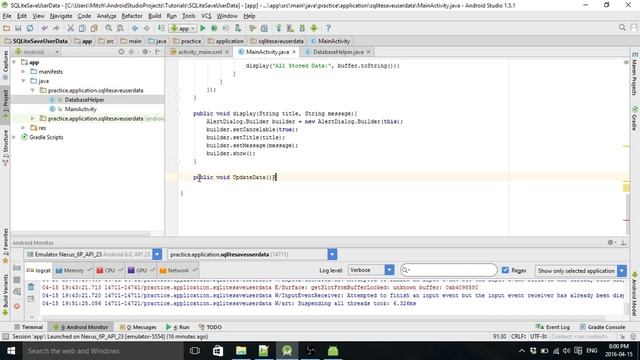Expand the manifests folder node
The width and height of the screenshot is (640, 360).
(24, 71)
